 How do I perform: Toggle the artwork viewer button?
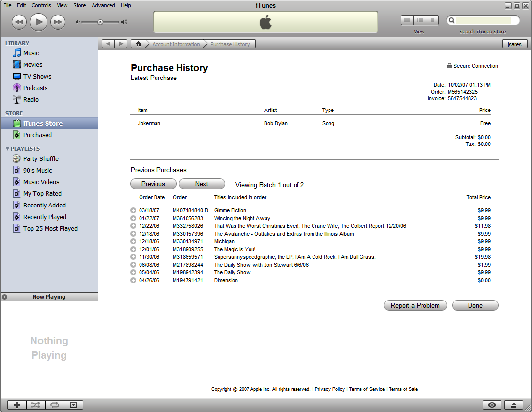73,405
